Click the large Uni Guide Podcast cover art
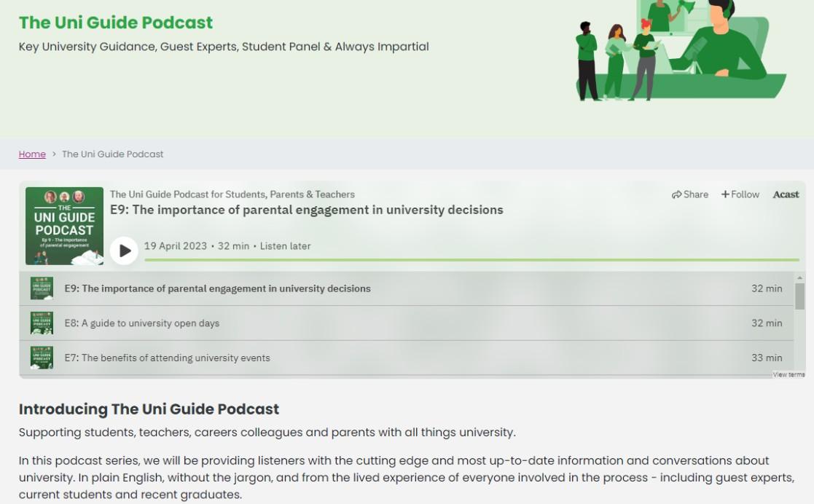Viewport: 814px width, 504px height. pyautogui.click(x=64, y=226)
